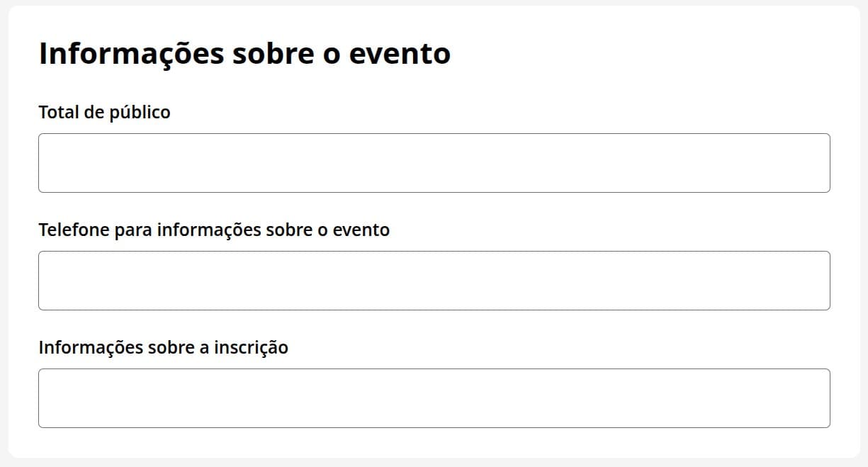Activate the event phone number field
Screen dimensions: 868x467
point(434,281)
